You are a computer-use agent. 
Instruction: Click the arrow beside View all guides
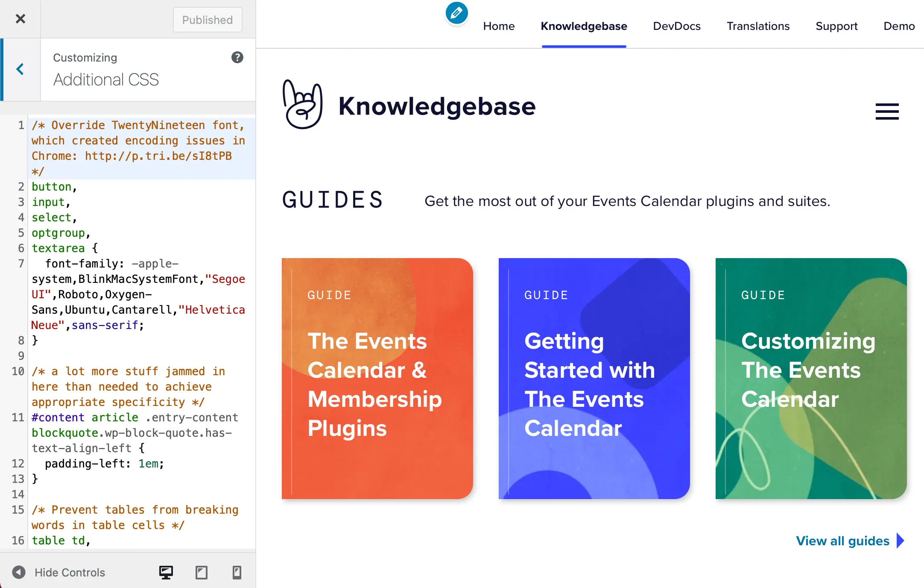tap(900, 541)
